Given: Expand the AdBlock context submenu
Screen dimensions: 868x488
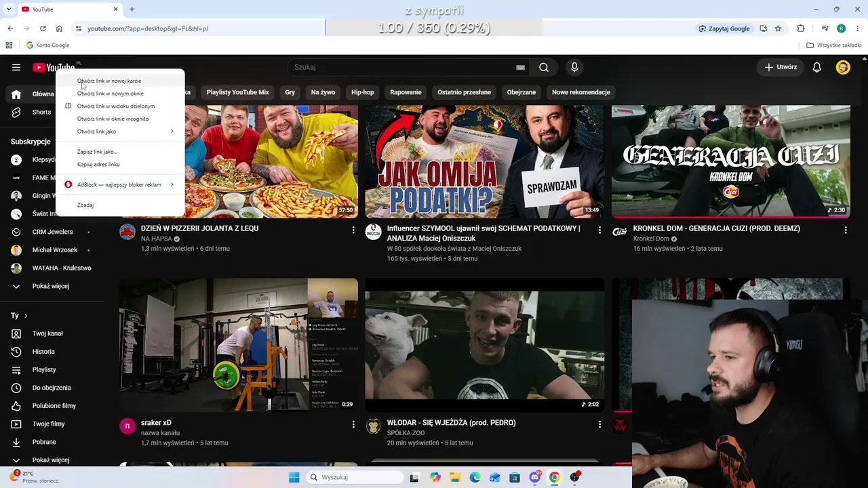Looking at the screenshot, I should (x=121, y=184).
